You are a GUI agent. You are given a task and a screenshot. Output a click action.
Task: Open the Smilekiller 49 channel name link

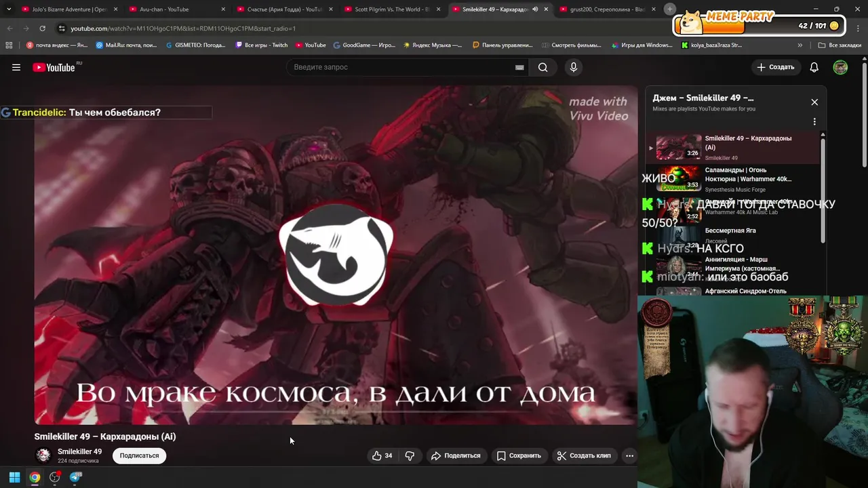[79, 451]
